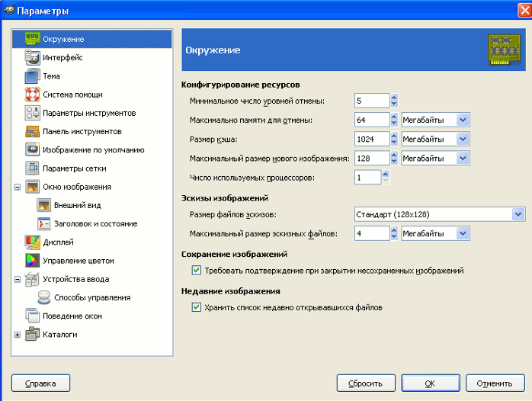Click the Сбросить reset button

(366, 383)
